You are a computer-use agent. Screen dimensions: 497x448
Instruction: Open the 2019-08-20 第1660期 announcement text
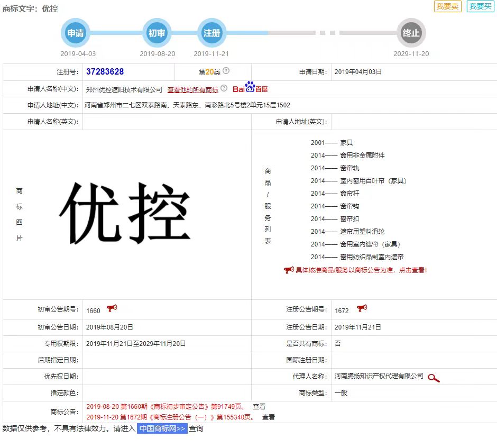(x=165, y=406)
